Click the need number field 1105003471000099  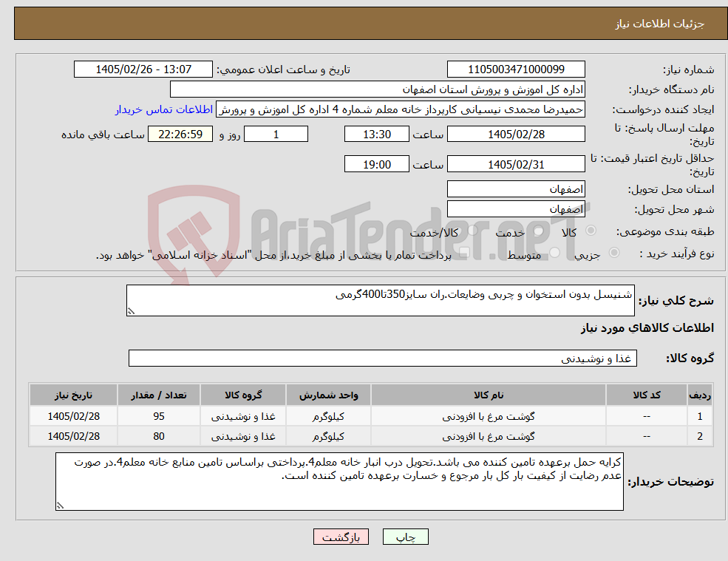(x=516, y=69)
